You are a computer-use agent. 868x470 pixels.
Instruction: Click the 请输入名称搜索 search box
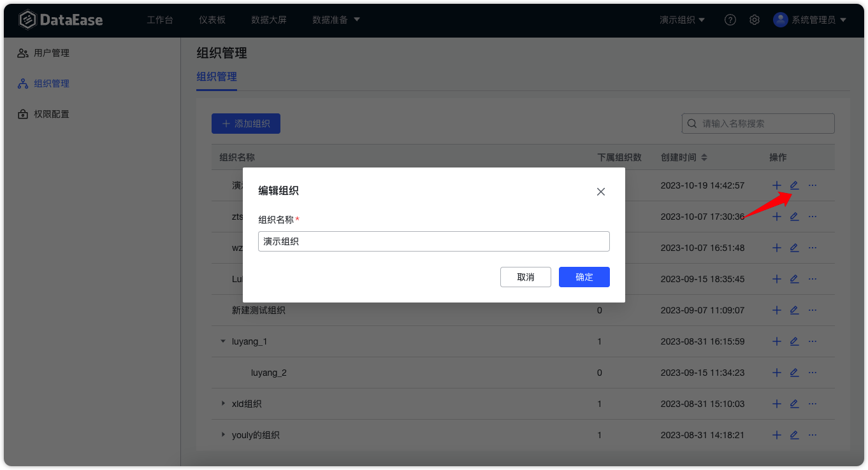click(x=758, y=124)
